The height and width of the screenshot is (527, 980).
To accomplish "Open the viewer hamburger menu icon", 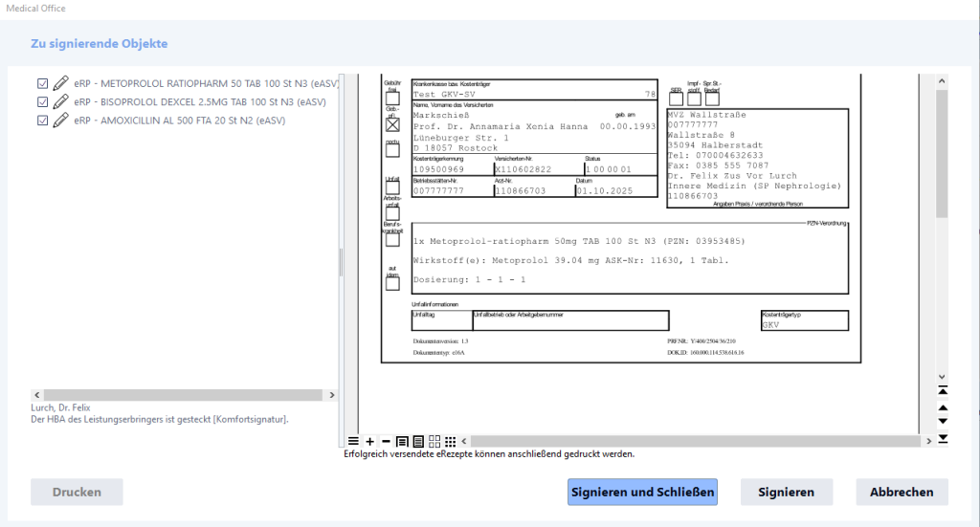I will pos(353,441).
